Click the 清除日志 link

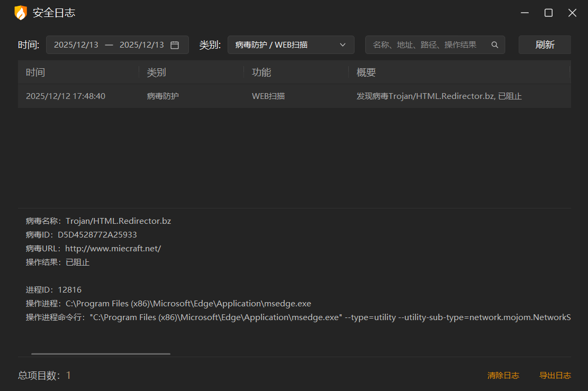pos(503,375)
